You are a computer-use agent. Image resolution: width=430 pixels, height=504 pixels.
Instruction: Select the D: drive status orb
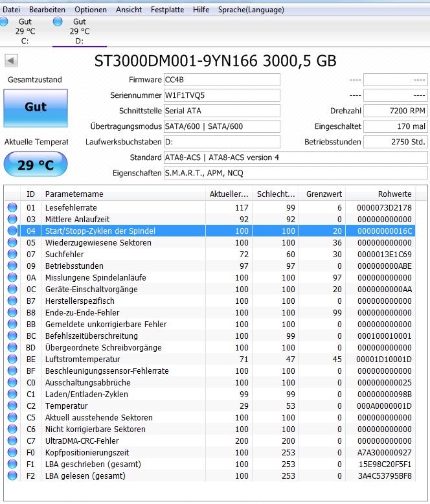pyautogui.click(x=58, y=22)
